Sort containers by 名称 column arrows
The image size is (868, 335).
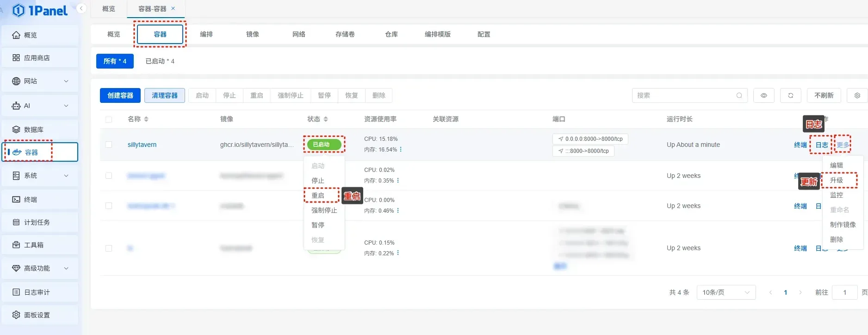coord(146,119)
